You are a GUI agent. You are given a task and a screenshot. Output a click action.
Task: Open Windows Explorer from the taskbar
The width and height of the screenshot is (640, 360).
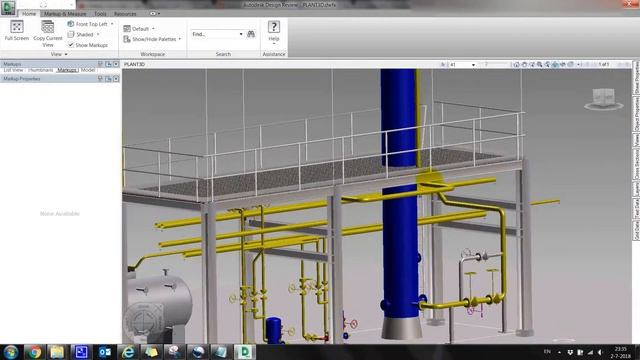tap(58, 352)
